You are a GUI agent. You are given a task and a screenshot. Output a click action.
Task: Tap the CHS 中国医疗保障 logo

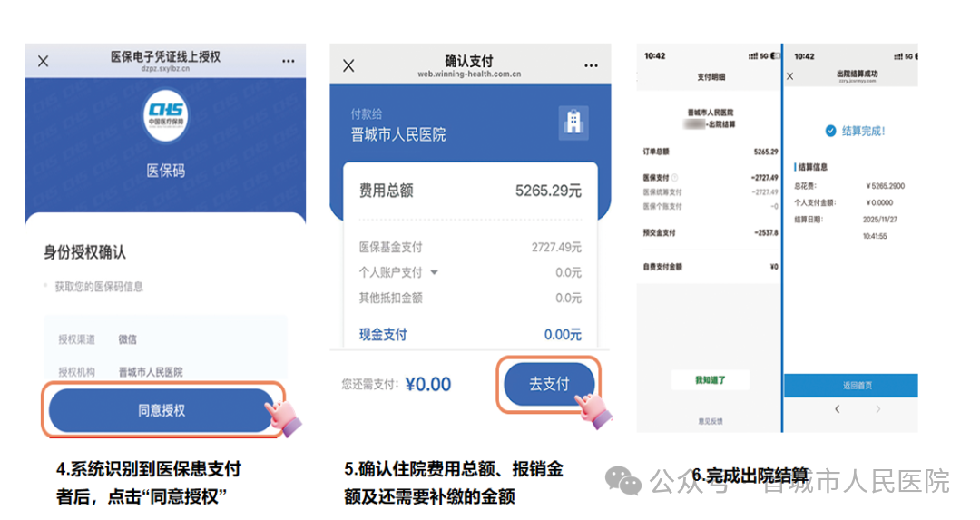tap(166, 115)
